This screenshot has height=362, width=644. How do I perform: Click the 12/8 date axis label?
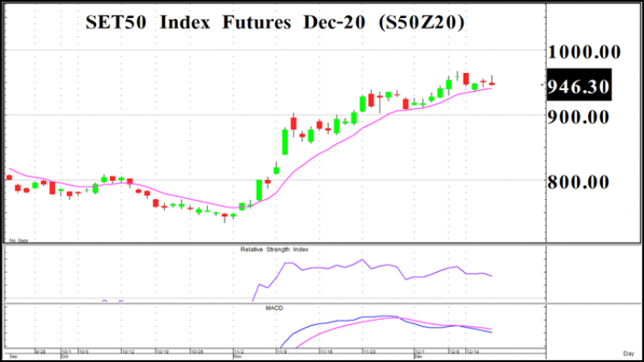tap(454, 352)
